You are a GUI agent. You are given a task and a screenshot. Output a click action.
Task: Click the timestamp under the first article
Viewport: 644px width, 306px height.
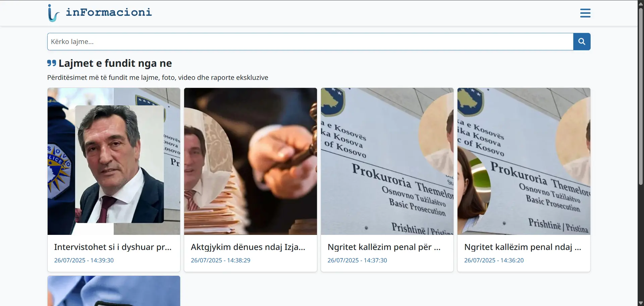(84, 260)
